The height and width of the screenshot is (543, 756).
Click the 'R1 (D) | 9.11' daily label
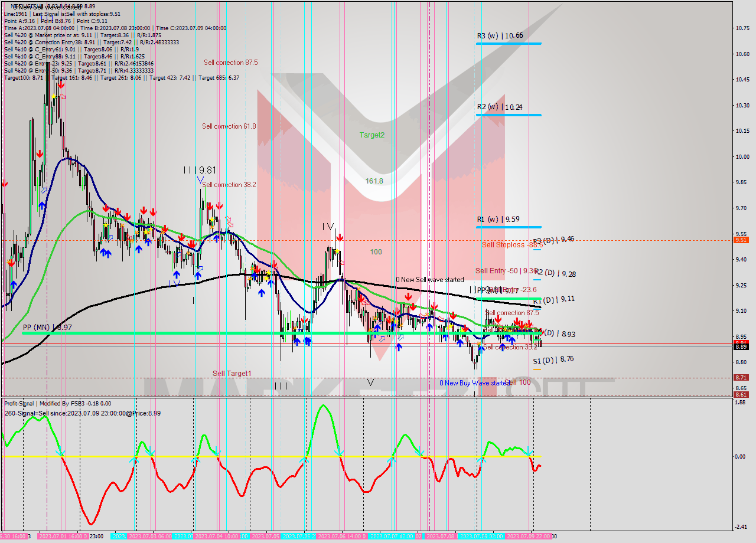[x=553, y=299]
